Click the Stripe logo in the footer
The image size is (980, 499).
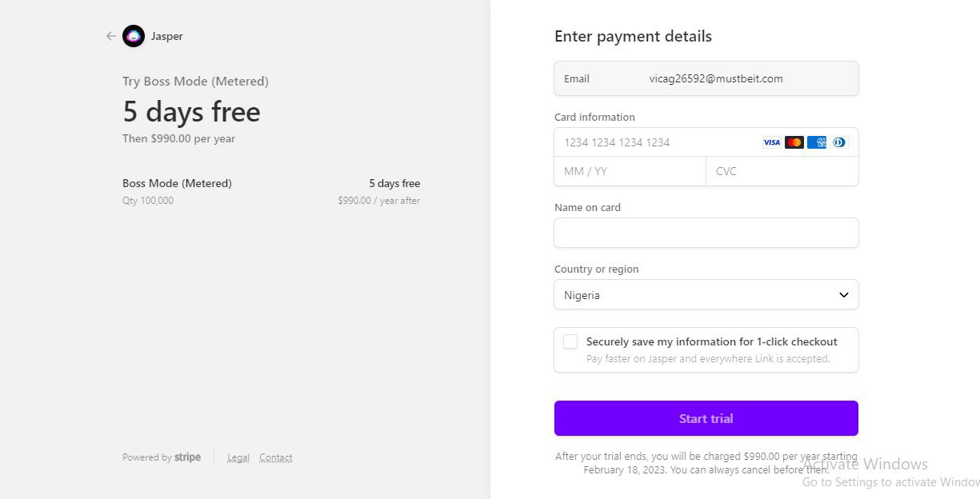tap(188, 457)
